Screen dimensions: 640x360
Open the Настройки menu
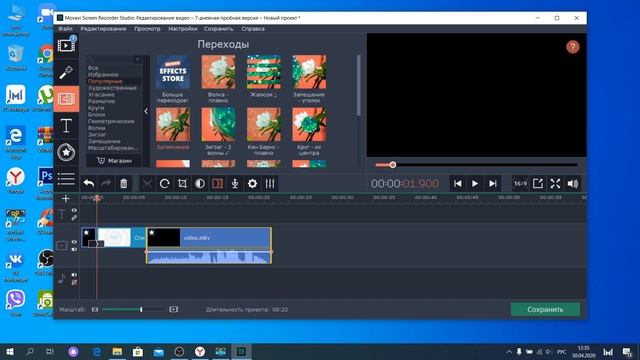pyautogui.click(x=182, y=29)
